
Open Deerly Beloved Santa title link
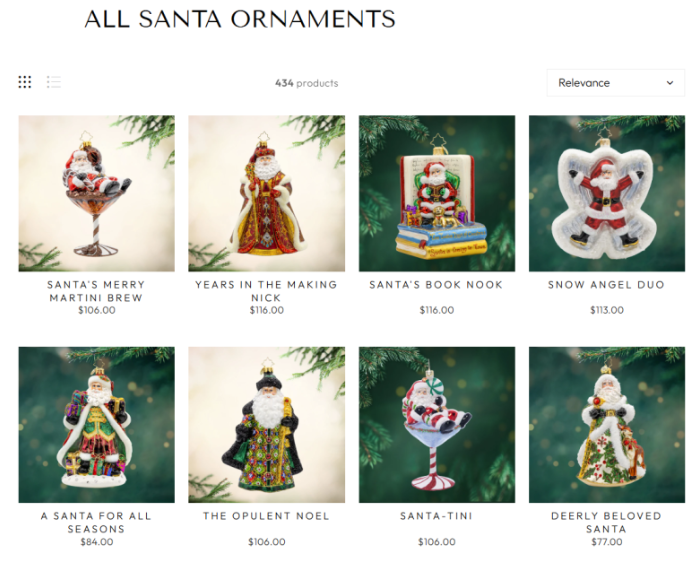pyautogui.click(x=606, y=522)
